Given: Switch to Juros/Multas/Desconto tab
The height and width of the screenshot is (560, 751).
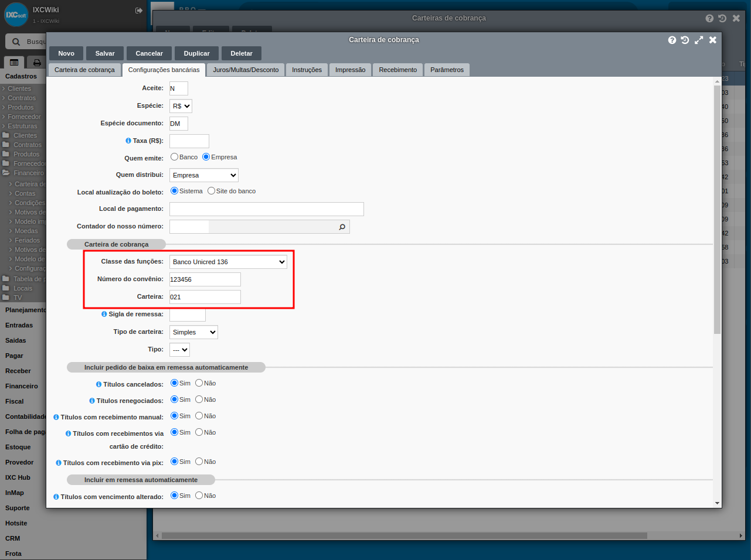Looking at the screenshot, I should click(x=246, y=70).
